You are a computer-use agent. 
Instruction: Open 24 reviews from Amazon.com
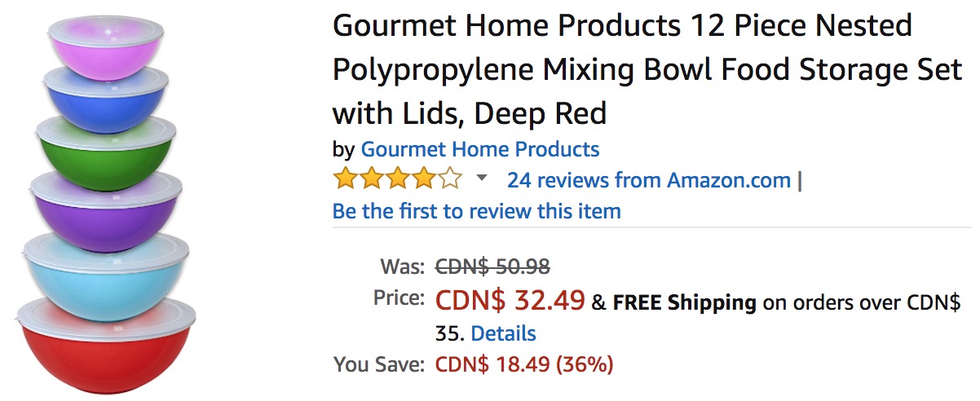(x=649, y=179)
